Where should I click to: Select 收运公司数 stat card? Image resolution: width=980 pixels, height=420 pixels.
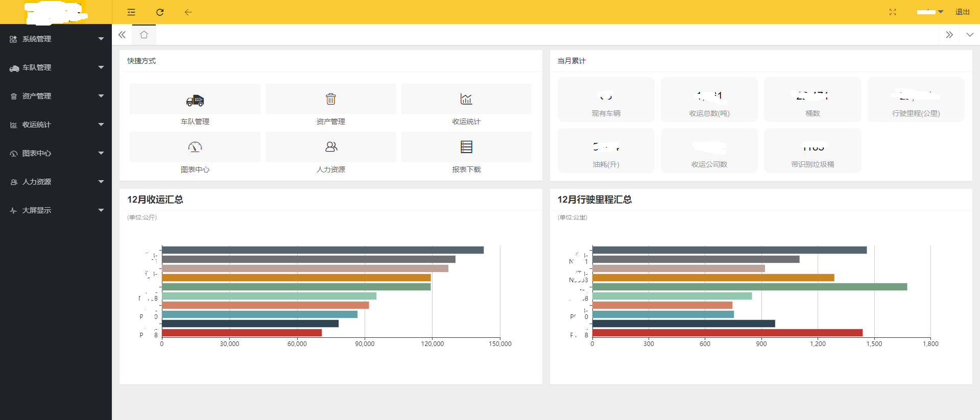click(709, 151)
